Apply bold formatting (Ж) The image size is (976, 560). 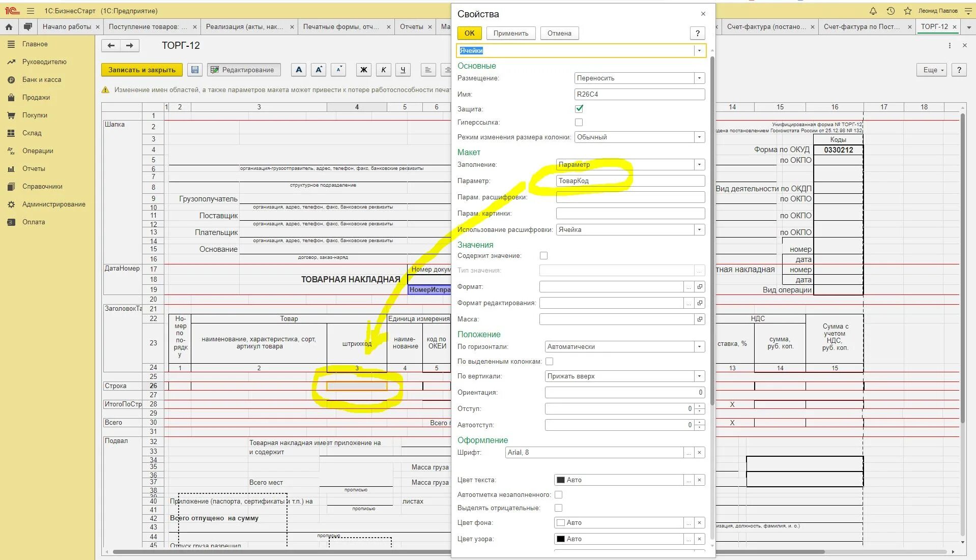(364, 70)
